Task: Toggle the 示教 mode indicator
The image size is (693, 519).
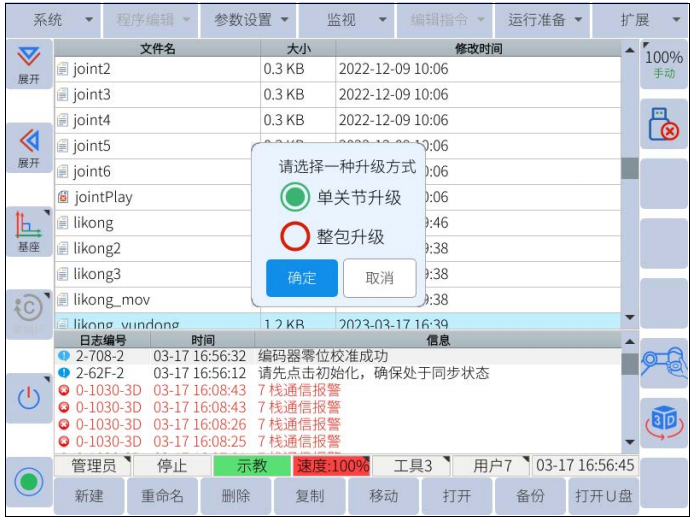Action: [x=251, y=466]
